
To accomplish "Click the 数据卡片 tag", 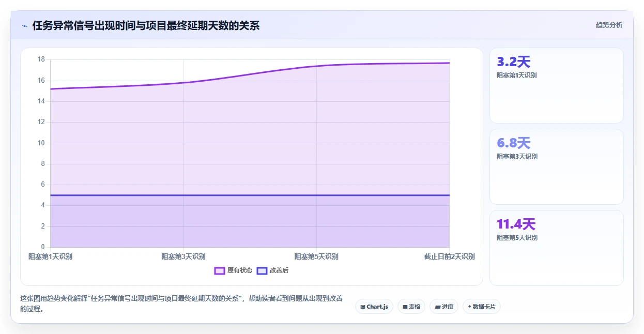I will [x=482, y=307].
